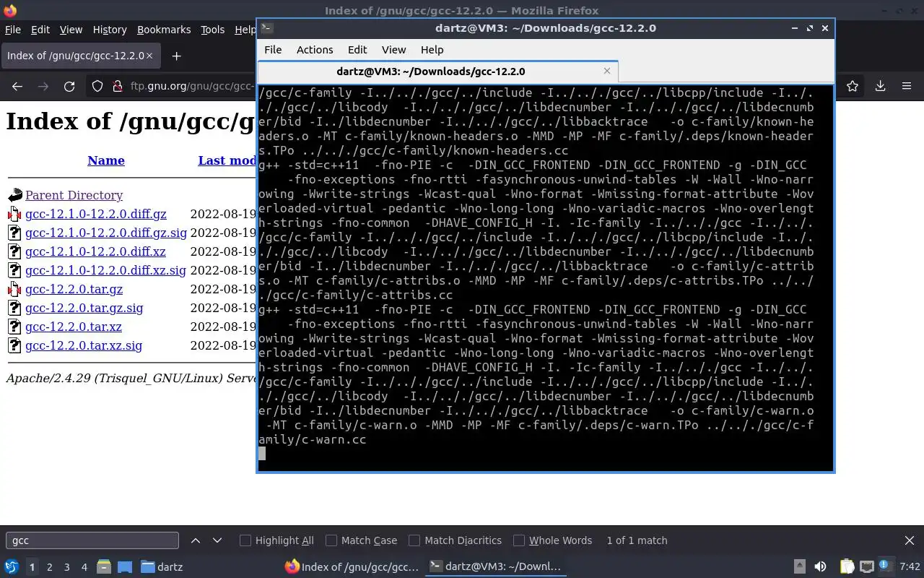This screenshot has height=578, width=924.
Task: Open Firefox downloads panel icon
Action: click(880, 86)
